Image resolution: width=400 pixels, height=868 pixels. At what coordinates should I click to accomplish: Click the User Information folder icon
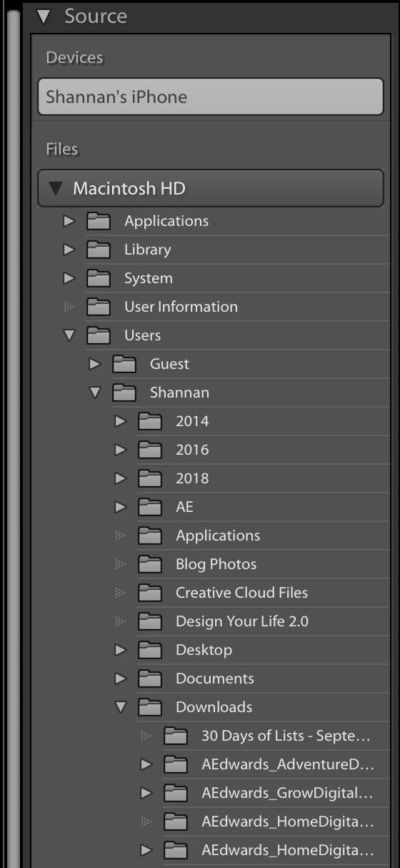click(99, 307)
